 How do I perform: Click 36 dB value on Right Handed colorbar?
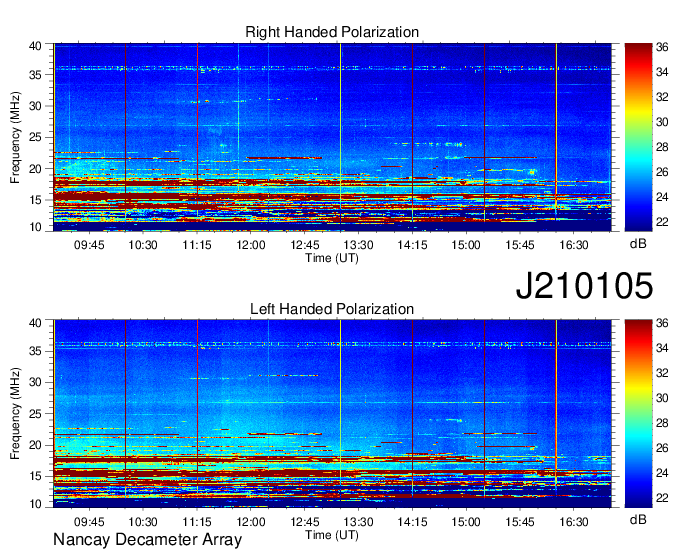point(662,47)
